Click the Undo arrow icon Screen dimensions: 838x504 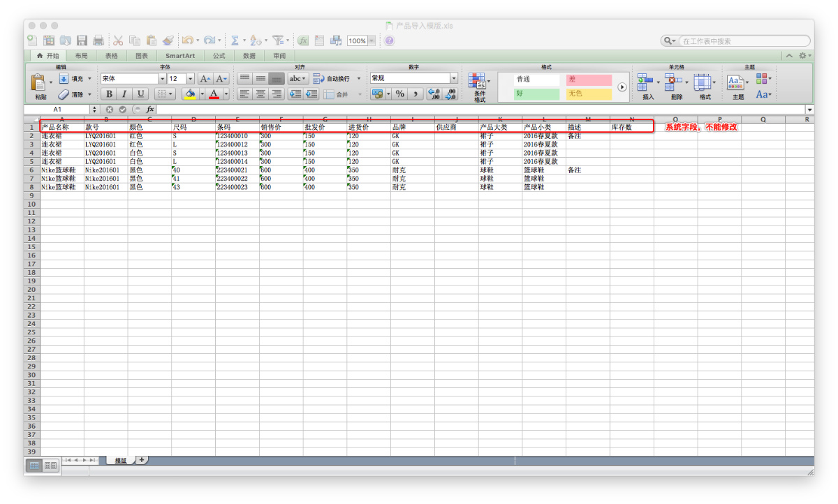188,40
